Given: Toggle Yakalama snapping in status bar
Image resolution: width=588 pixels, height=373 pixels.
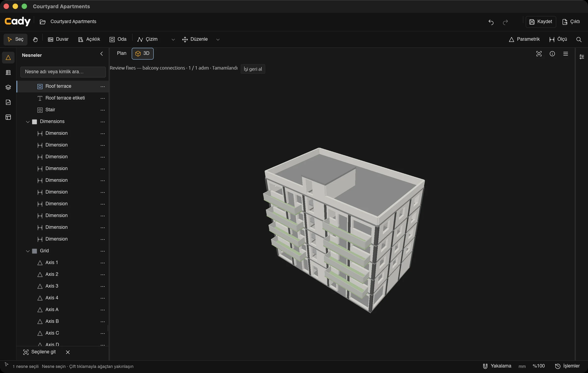Looking at the screenshot, I should tap(497, 366).
